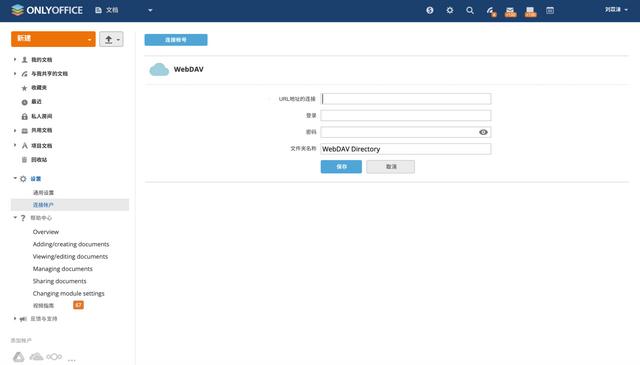Open Viewing/editing documents help link
Viewport: 640px width, 365px height.
point(70,256)
